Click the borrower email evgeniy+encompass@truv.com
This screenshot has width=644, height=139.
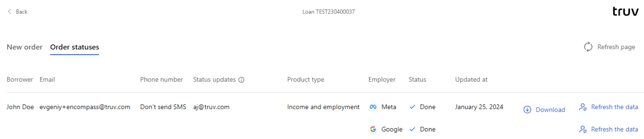(85, 107)
